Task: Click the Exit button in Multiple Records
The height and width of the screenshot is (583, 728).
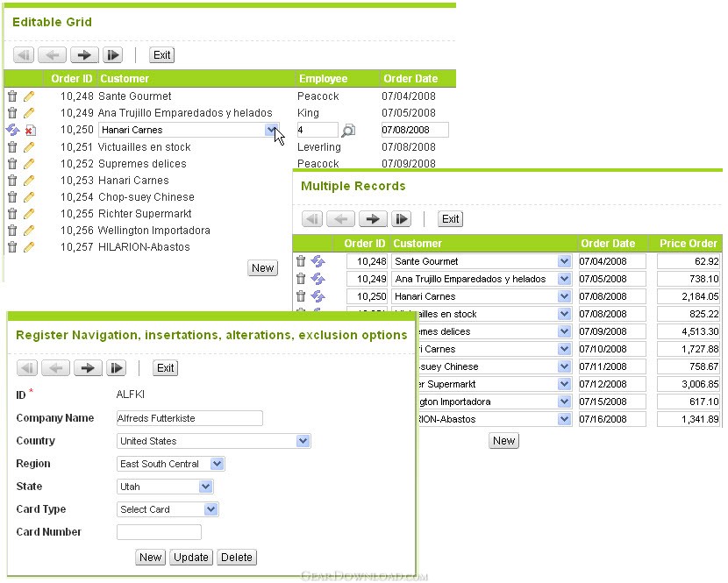Action: [x=450, y=219]
